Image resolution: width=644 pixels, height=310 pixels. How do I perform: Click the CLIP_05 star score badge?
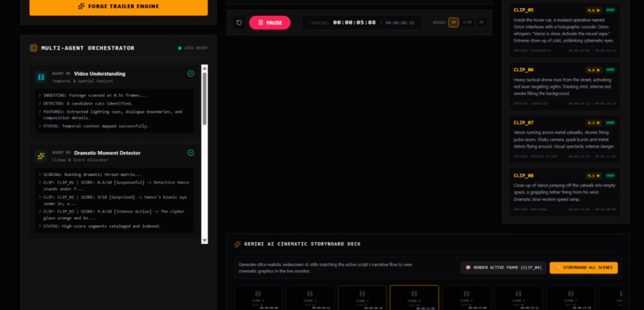tap(594, 10)
